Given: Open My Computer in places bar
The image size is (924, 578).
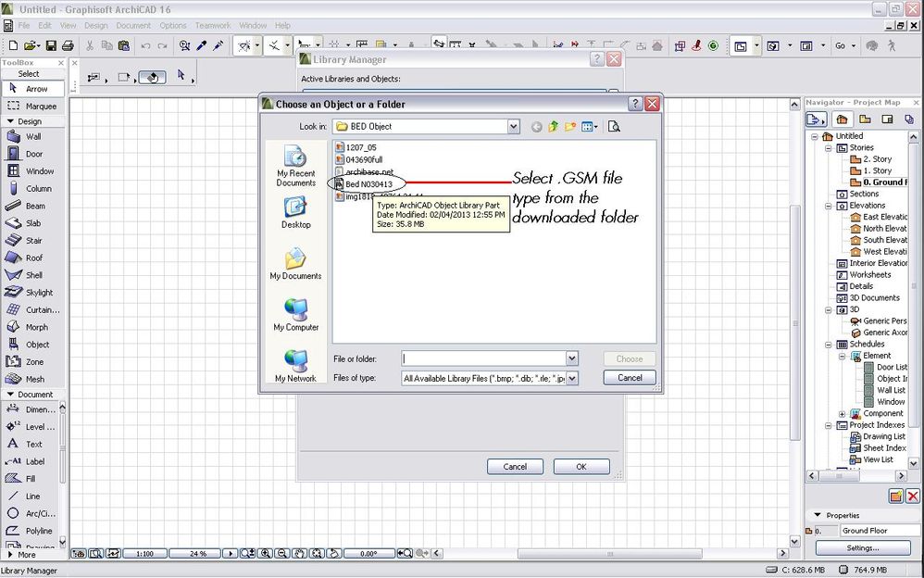Looking at the screenshot, I should point(296,315).
